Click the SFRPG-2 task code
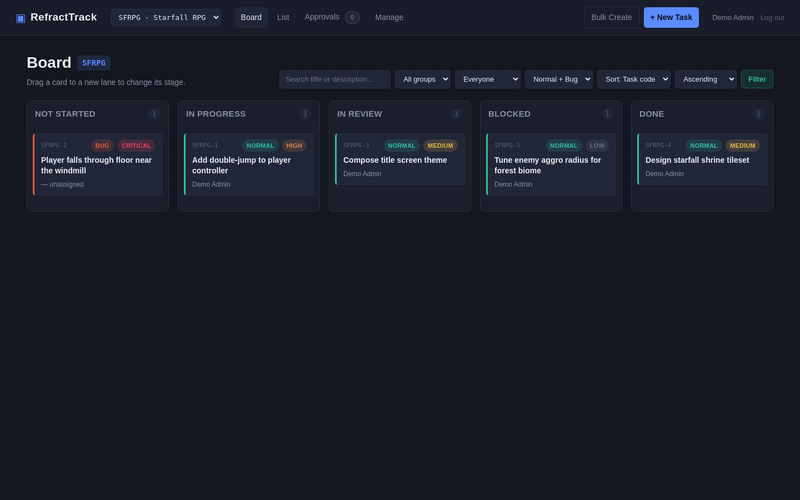Viewport: 800px width, 500px height. tap(54, 145)
